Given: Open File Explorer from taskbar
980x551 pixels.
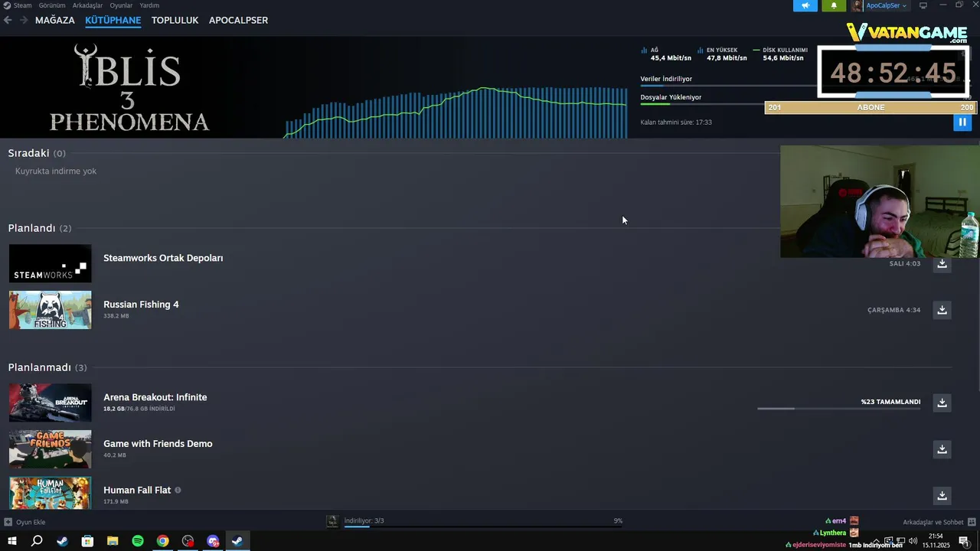Looking at the screenshot, I should [x=113, y=541].
